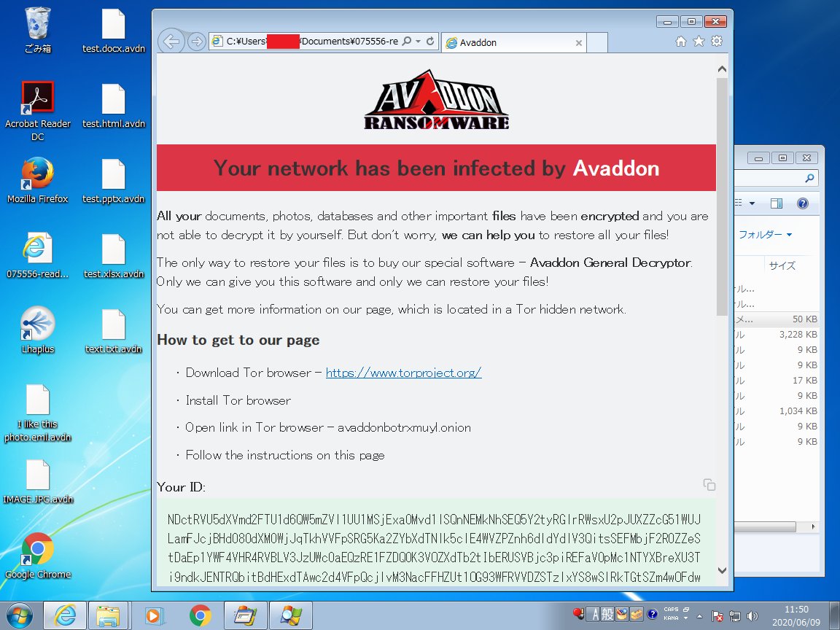The image size is (840, 630).
Task: Select the 50 KB file row
Action: pyautogui.click(x=777, y=319)
